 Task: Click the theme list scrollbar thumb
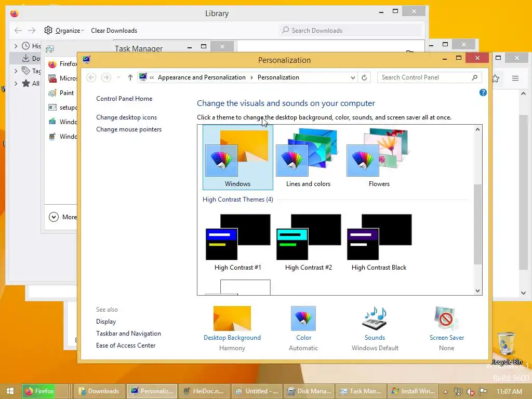click(477, 224)
